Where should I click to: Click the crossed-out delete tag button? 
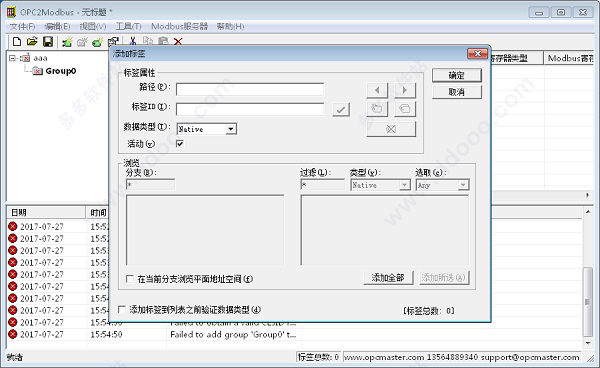(391, 129)
